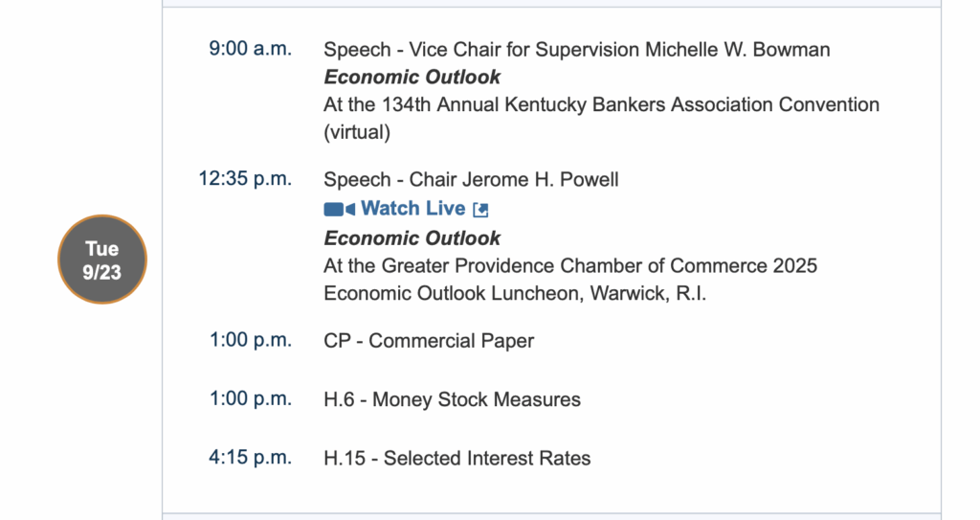Image resolution: width=980 pixels, height=520 pixels.
Task: Click the video camera icon beside Watch Live
Action: point(339,209)
